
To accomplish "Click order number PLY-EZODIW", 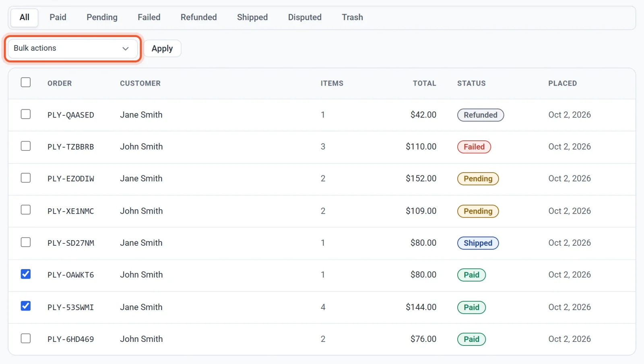I will pyautogui.click(x=71, y=179).
